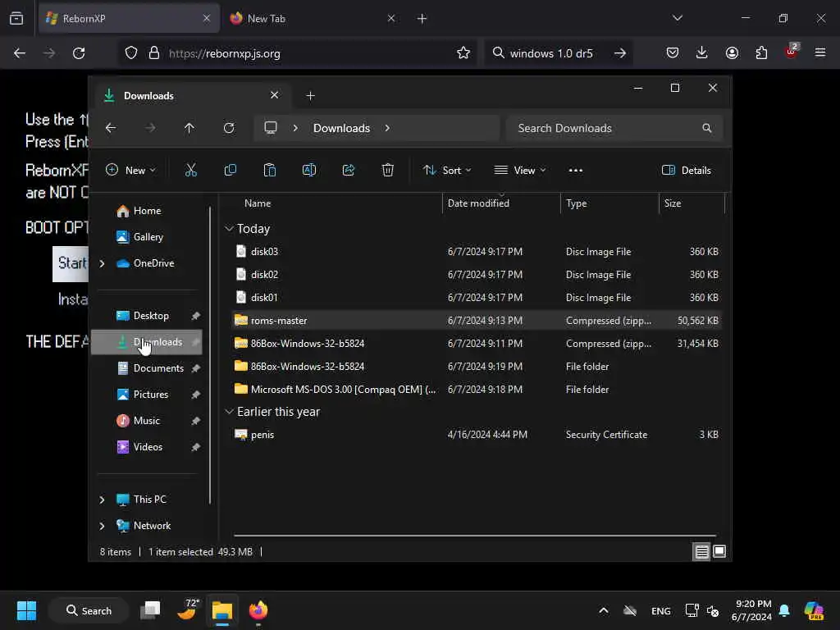Click the Firefox tracking protection shield icon
Viewport: 840px width, 630px height.
click(x=131, y=53)
